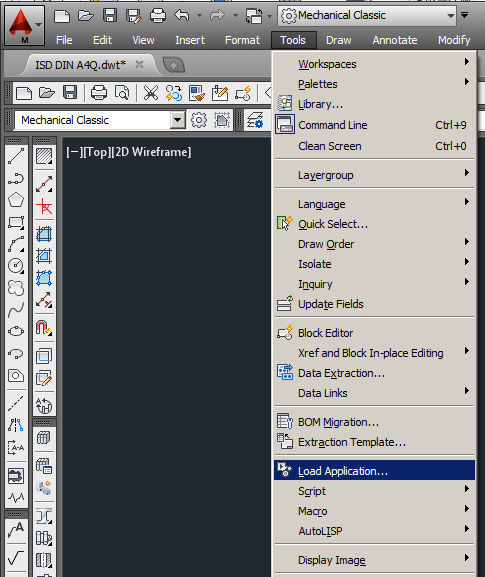
Task: Open the AutoCAD application menu logo
Action: click(24, 26)
